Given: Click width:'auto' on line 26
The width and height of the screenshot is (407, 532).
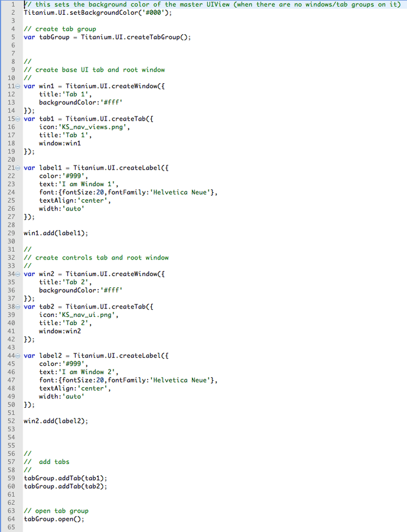Looking at the screenshot, I should click(x=61, y=209).
